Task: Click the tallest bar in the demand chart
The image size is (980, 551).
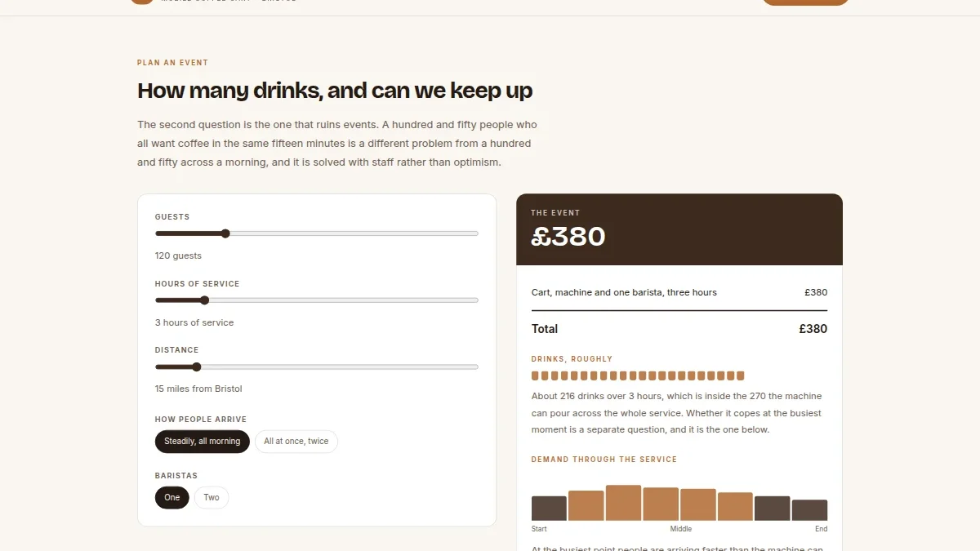Action: coord(623,503)
